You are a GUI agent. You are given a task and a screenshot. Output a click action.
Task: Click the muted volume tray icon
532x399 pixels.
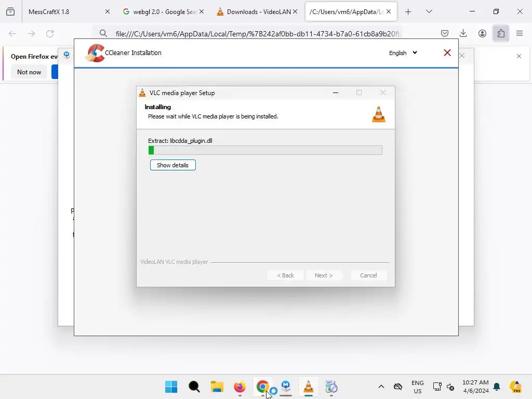[x=450, y=387]
